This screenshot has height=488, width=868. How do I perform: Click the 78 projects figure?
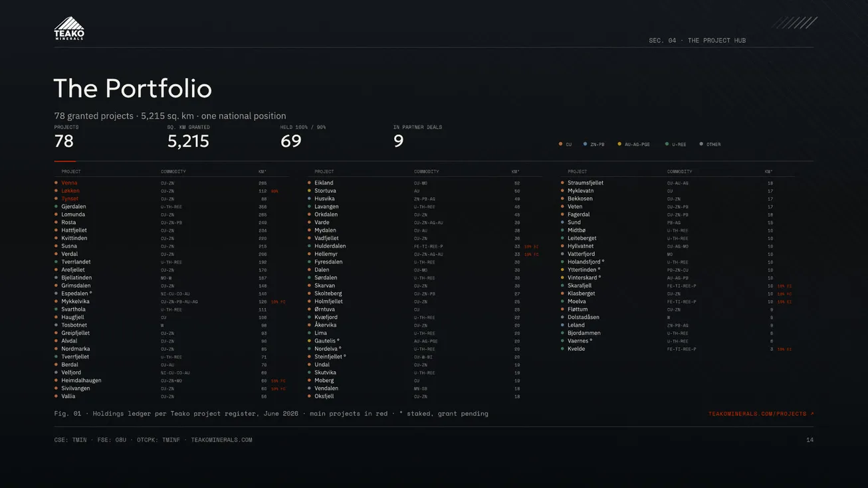coord(64,141)
